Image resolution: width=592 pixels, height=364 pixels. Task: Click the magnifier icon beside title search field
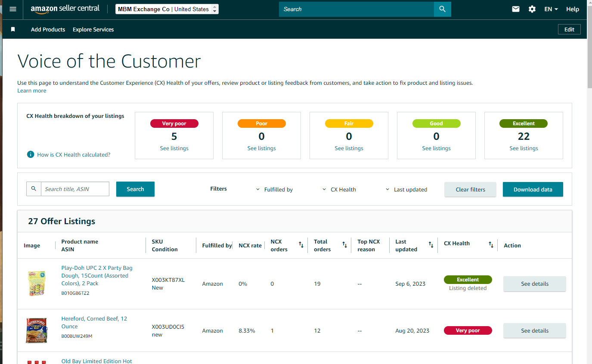pos(34,189)
